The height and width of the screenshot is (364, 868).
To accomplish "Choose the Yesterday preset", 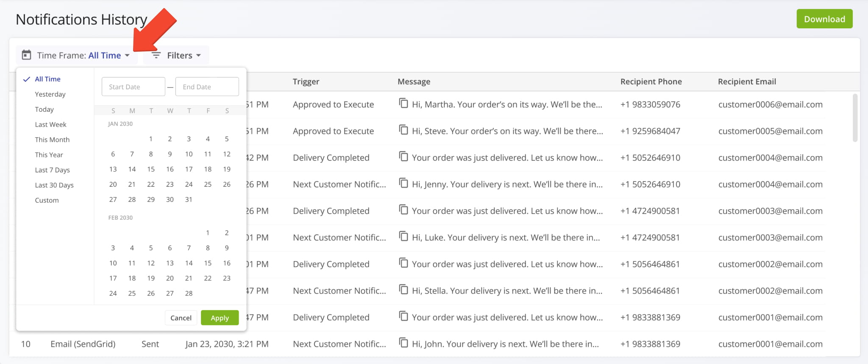I will (50, 94).
